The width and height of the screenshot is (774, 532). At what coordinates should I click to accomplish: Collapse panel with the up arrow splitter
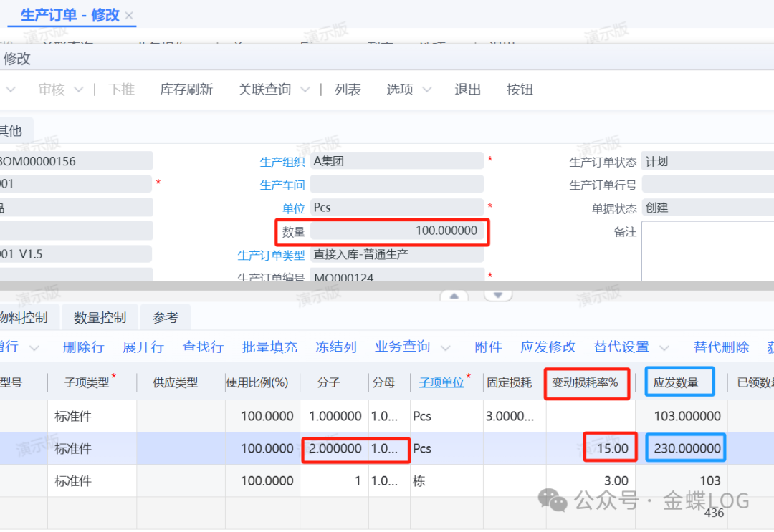point(454,295)
